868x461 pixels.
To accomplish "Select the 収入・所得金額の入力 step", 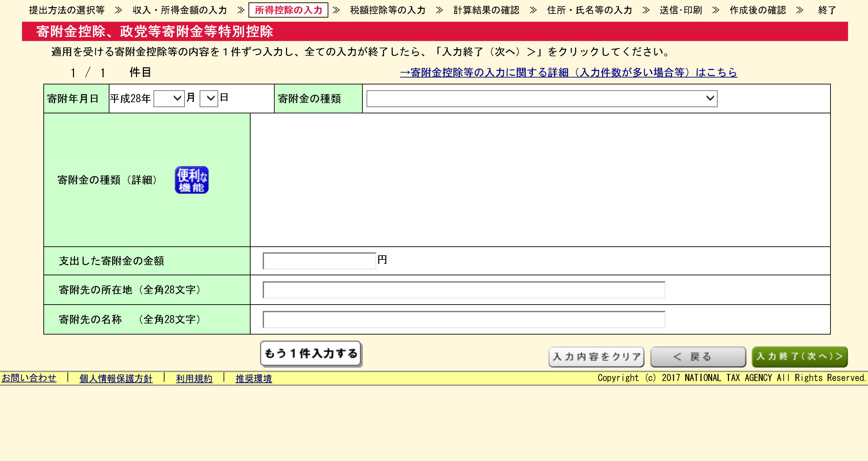I will click(180, 10).
